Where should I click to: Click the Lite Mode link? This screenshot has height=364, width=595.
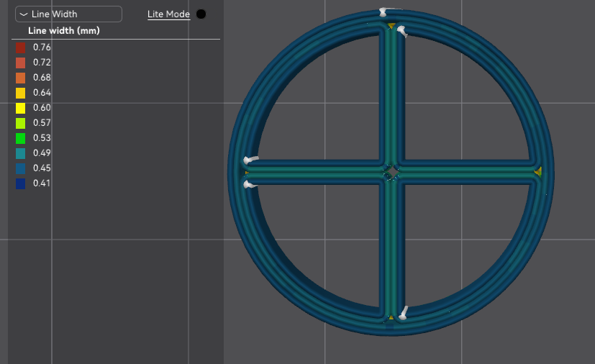click(168, 14)
